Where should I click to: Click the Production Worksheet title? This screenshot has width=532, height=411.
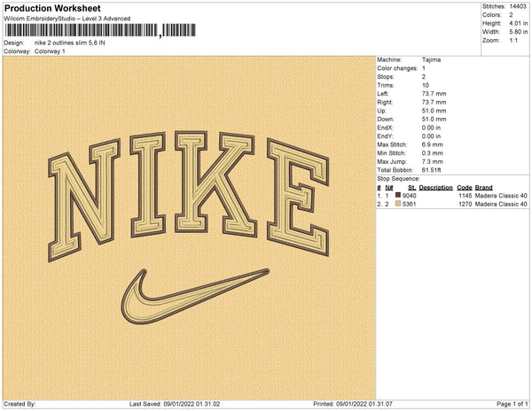click(52, 8)
